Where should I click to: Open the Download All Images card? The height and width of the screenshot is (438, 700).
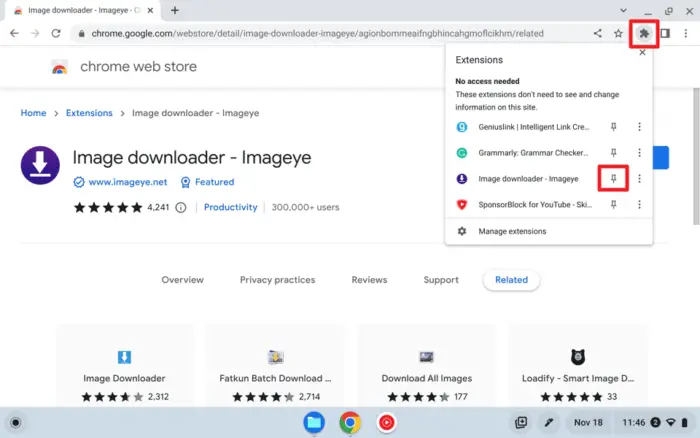[426, 366]
